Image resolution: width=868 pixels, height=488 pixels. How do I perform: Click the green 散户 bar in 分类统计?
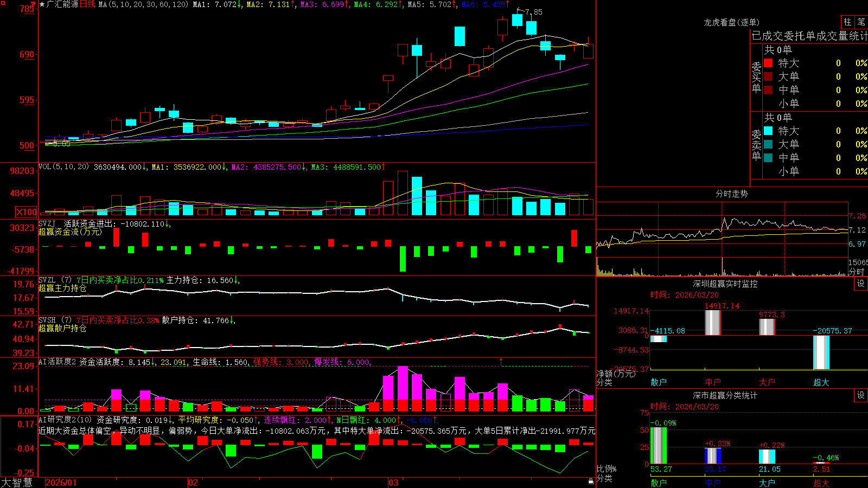click(x=659, y=446)
